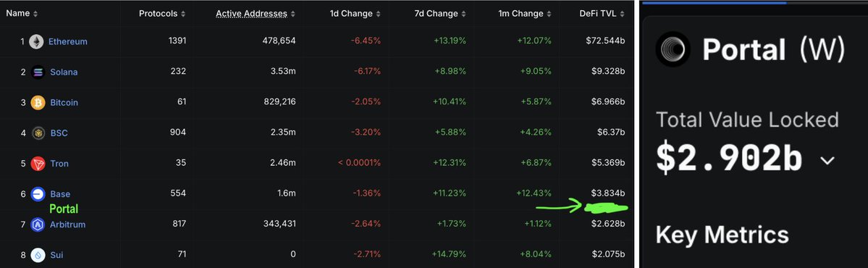868x268 pixels.
Task: Click the Arbitrum chain logo icon
Action: click(38, 225)
